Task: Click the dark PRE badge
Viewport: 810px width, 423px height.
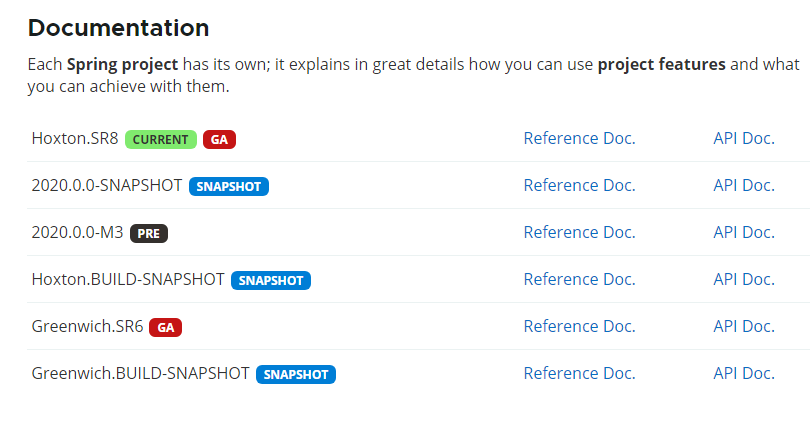Action: coord(149,233)
